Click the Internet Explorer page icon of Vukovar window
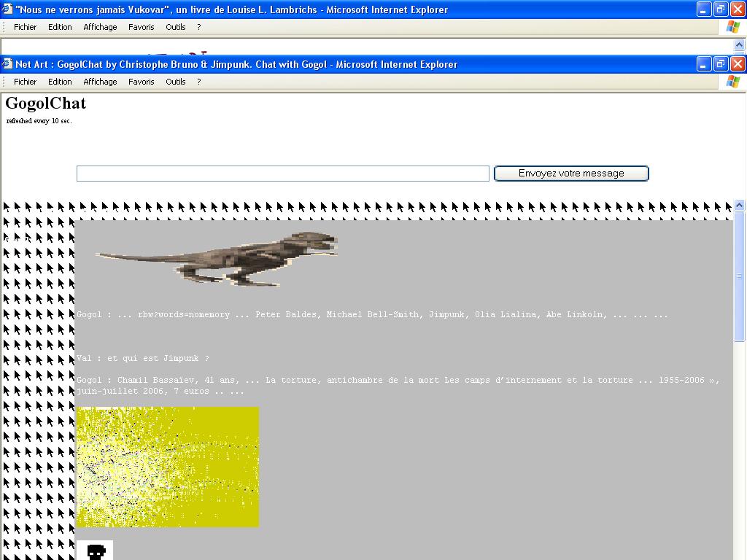747x560 pixels. (7, 9)
